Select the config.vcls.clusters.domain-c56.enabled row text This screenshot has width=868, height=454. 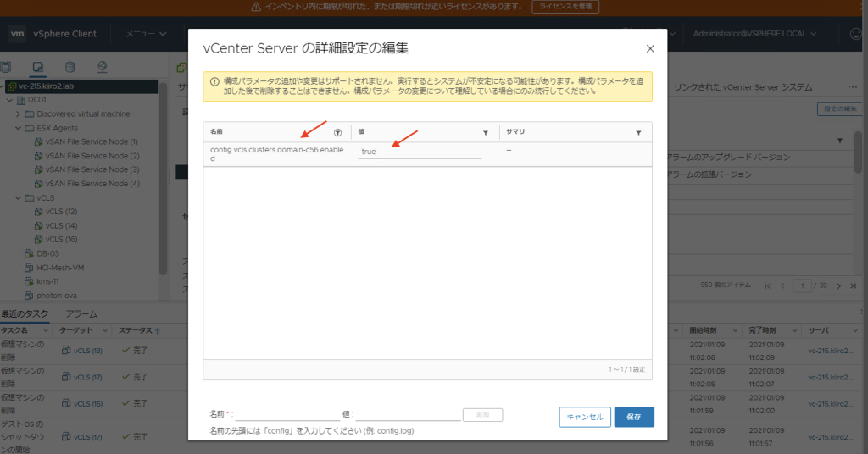[x=277, y=153]
